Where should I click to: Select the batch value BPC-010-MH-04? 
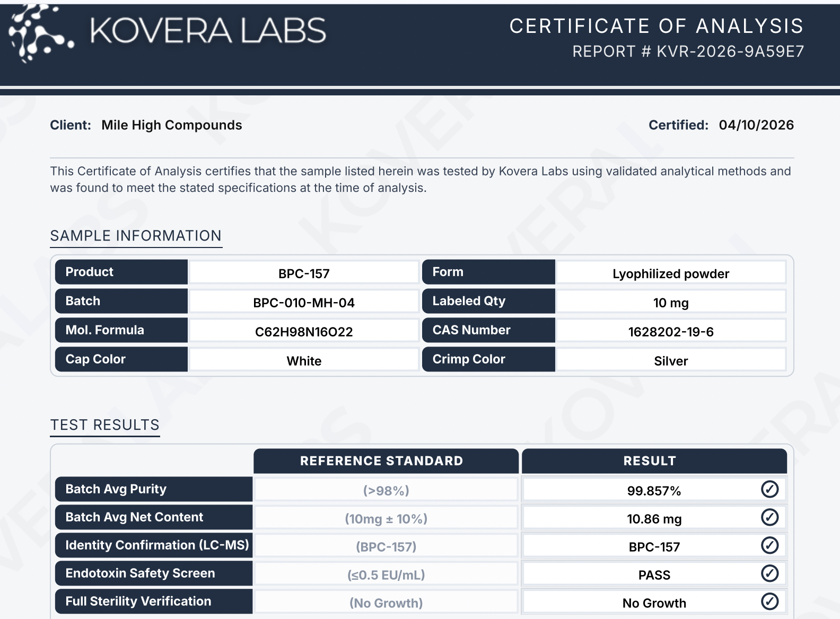[x=304, y=303]
